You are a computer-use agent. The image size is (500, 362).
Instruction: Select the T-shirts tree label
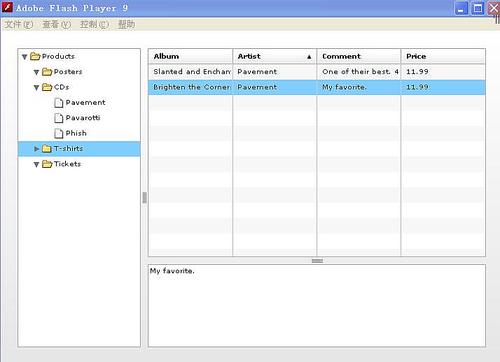point(68,148)
